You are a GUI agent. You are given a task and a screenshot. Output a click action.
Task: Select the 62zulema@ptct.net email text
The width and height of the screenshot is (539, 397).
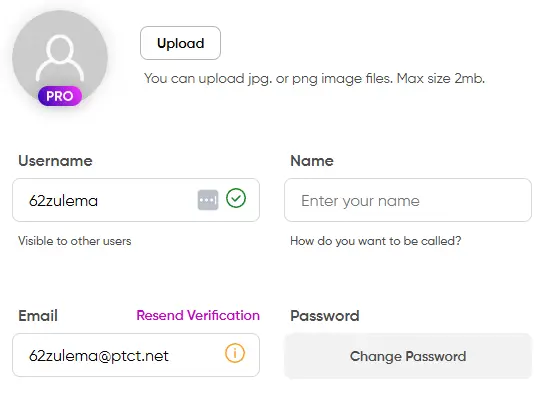click(99, 356)
